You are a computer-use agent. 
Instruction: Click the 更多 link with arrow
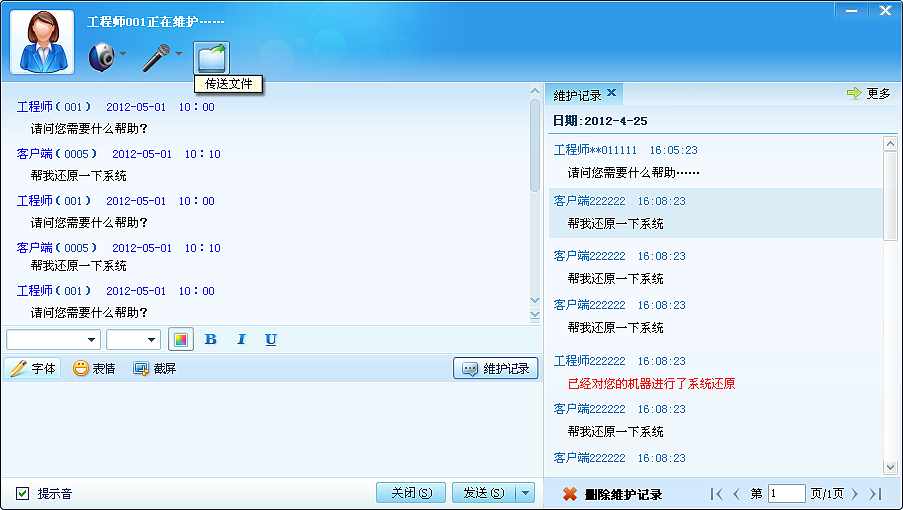[868, 93]
